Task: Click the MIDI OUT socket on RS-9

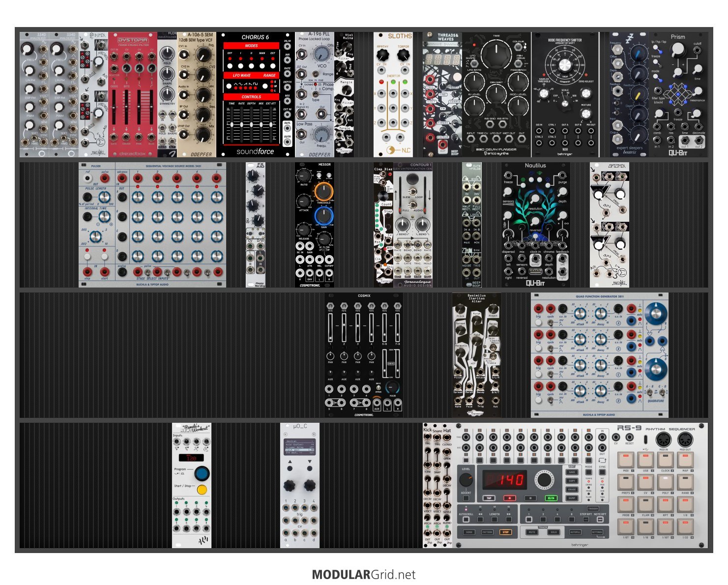Action: 685,440
